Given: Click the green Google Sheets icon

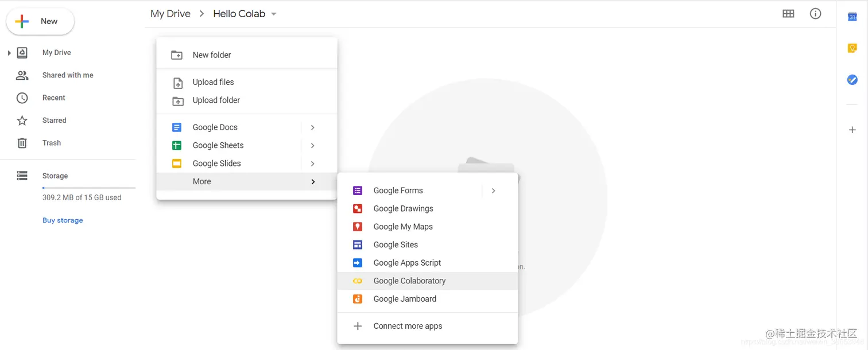Looking at the screenshot, I should tap(177, 146).
